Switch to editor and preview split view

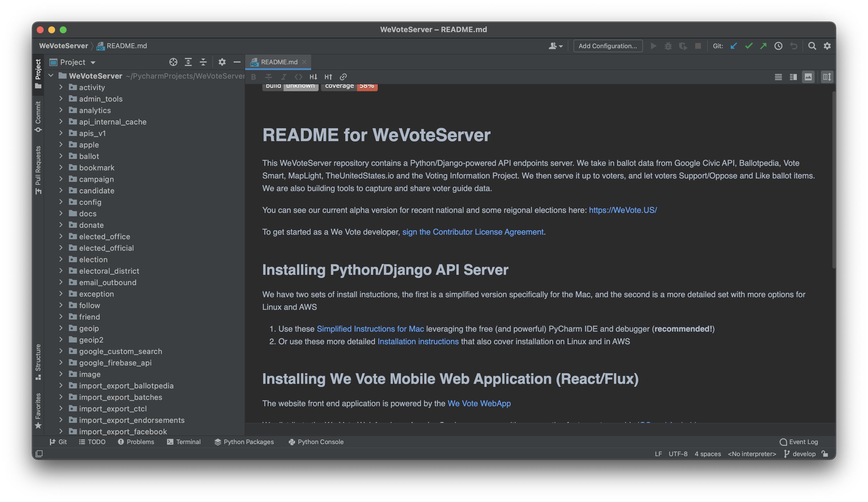793,77
